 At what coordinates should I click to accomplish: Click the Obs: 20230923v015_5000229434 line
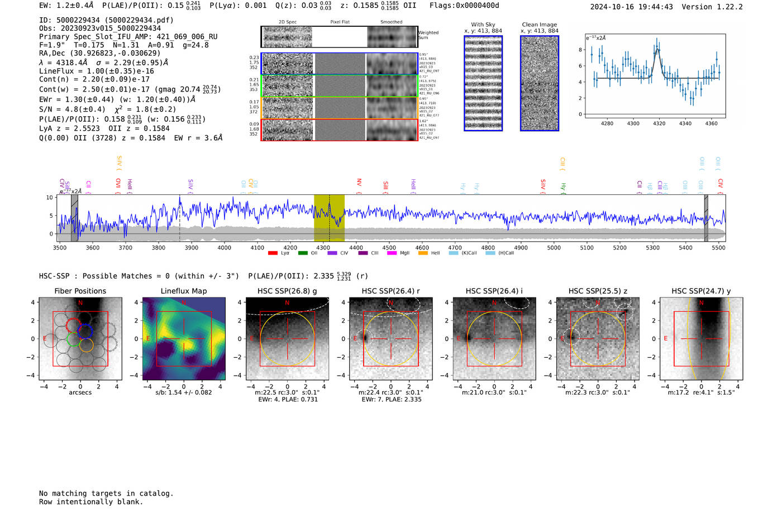click(100, 28)
